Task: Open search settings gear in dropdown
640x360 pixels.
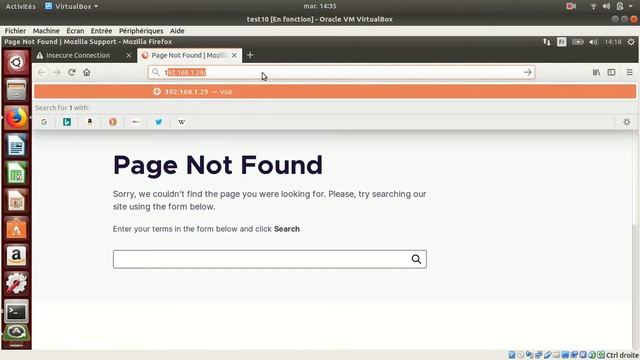Action: pyautogui.click(x=627, y=122)
